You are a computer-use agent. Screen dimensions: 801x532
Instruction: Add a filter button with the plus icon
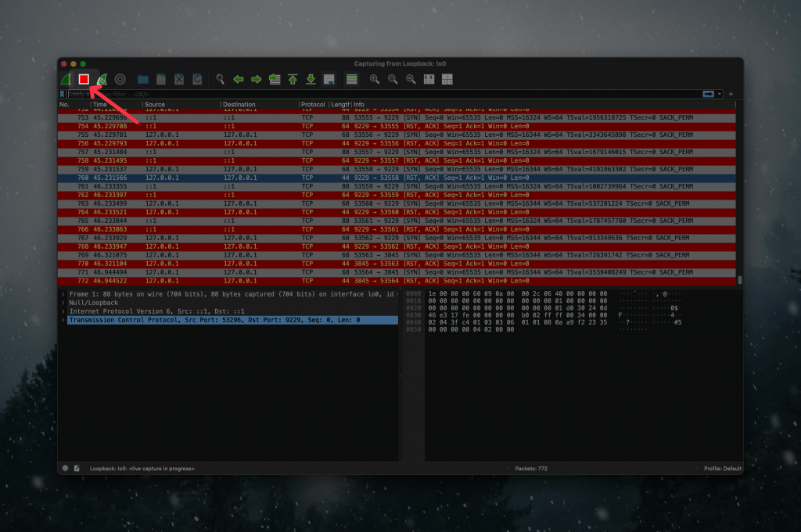(x=731, y=94)
